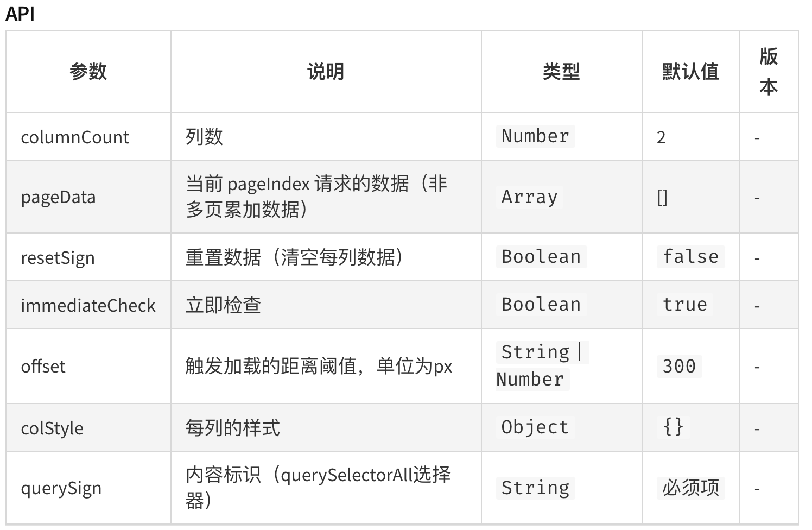Select the 必须项 default value tag
The width and height of the screenshot is (812, 530).
coord(690,488)
